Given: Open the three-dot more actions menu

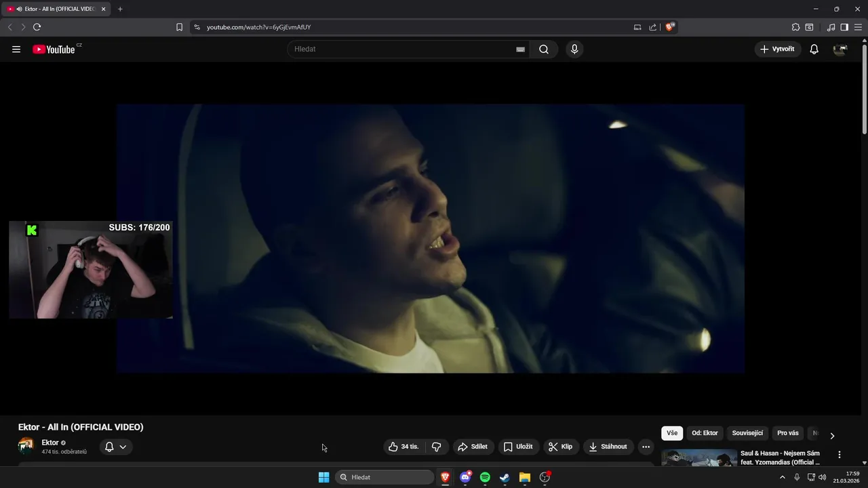Looking at the screenshot, I should tap(646, 447).
